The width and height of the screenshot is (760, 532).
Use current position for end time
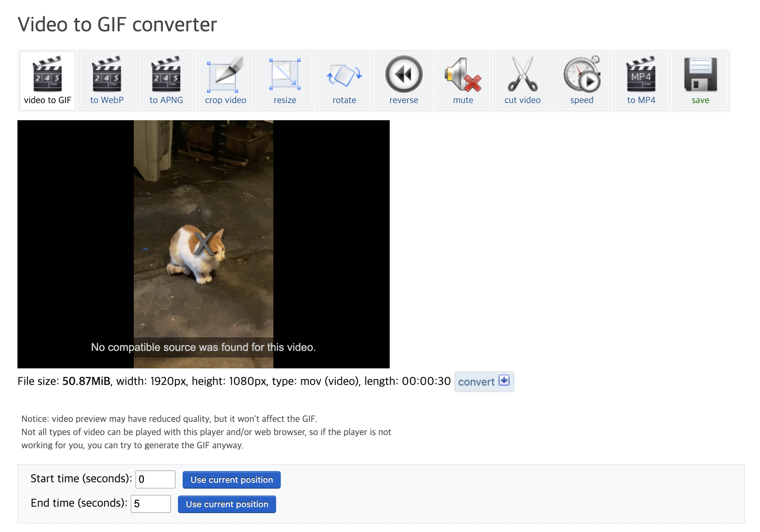(227, 504)
